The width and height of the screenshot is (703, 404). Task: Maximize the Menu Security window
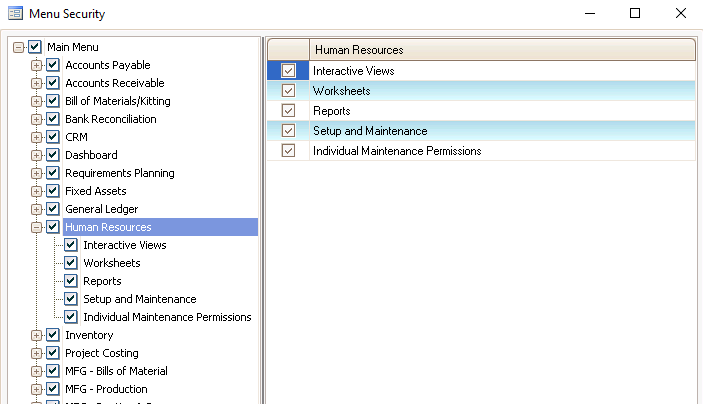click(x=635, y=14)
